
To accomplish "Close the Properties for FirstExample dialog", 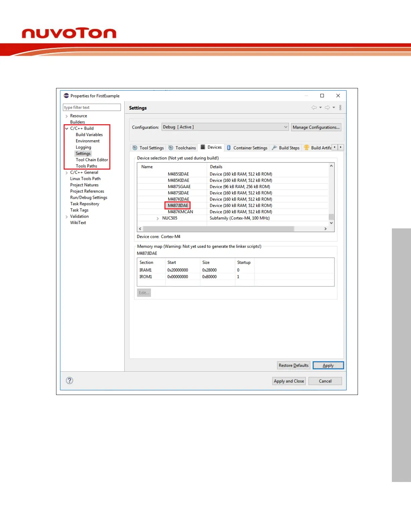I will pos(338,96).
